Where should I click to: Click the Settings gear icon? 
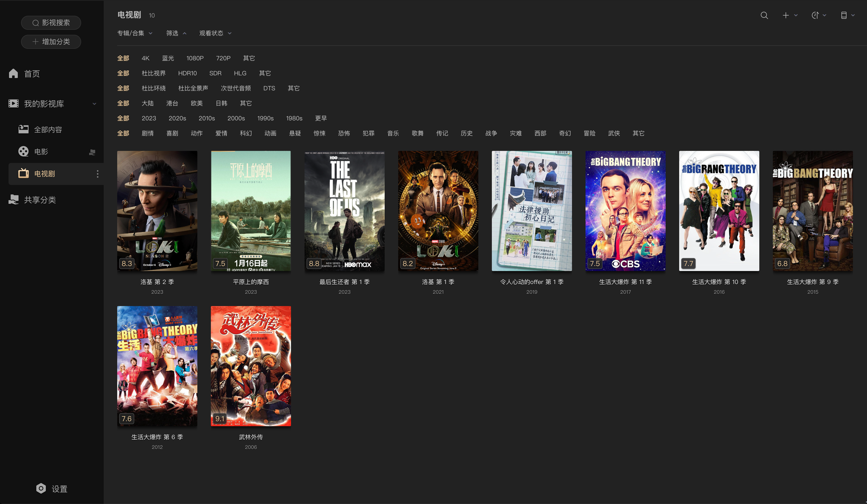point(41,488)
